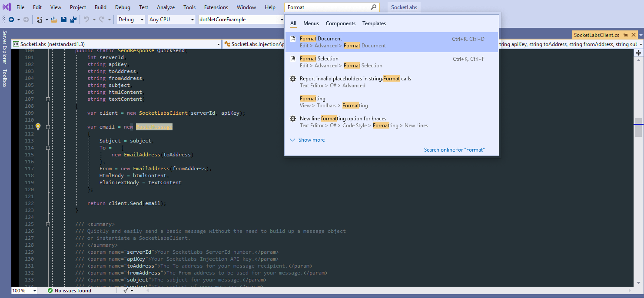Image resolution: width=644 pixels, height=298 pixels.
Task: Choose the Formatting toolbar search result
Action: [x=392, y=102]
